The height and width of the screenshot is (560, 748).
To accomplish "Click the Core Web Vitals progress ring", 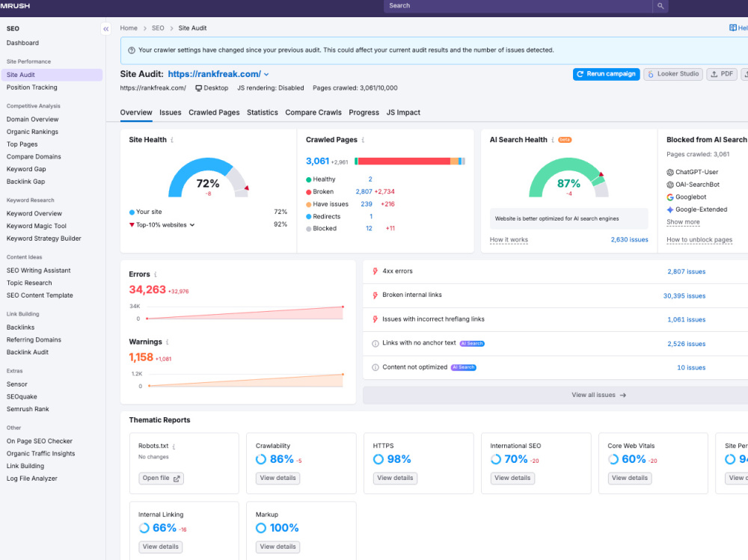I will 613,459.
